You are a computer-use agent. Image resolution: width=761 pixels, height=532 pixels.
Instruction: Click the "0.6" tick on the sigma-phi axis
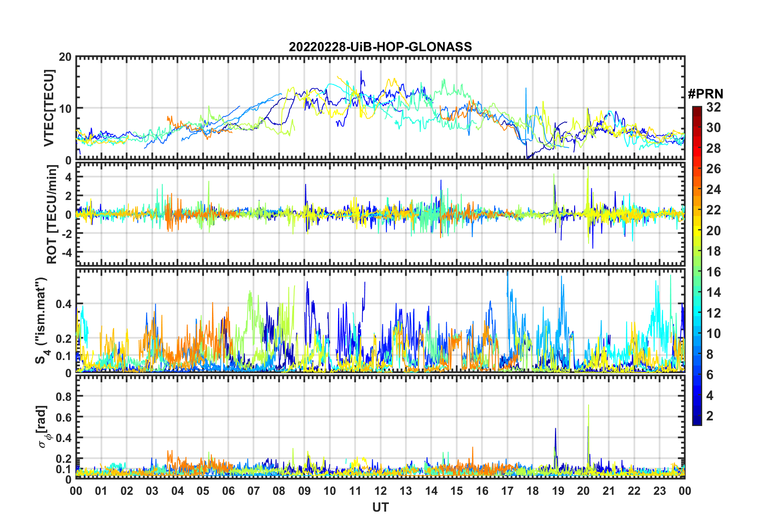click(64, 417)
